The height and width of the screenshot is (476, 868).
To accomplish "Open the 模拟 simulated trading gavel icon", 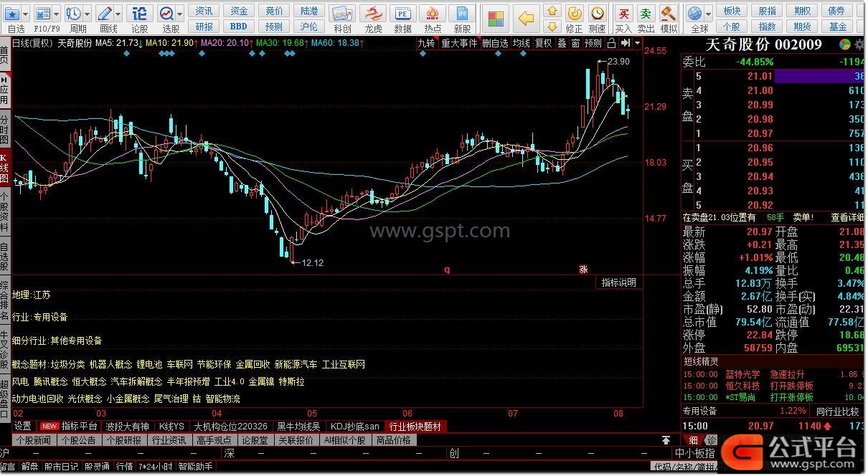I will [x=669, y=13].
